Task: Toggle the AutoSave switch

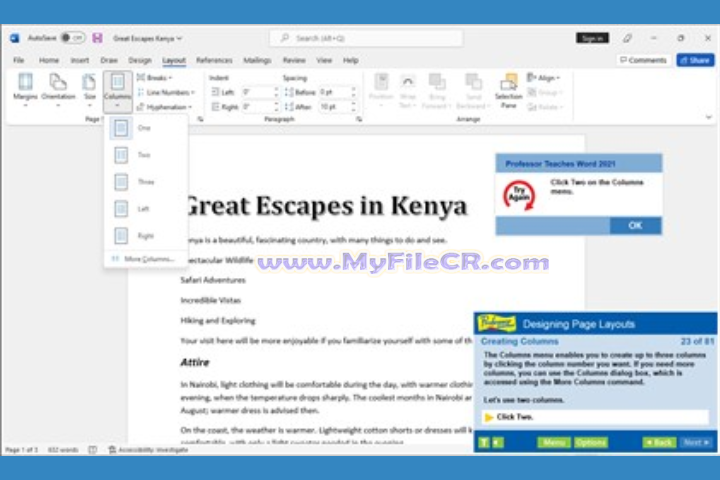Action: [x=73, y=38]
